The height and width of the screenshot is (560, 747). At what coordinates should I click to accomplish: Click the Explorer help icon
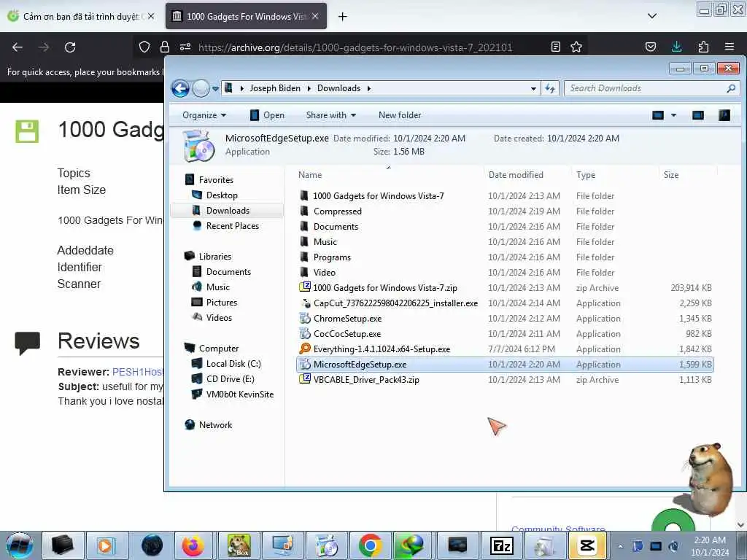tap(724, 115)
